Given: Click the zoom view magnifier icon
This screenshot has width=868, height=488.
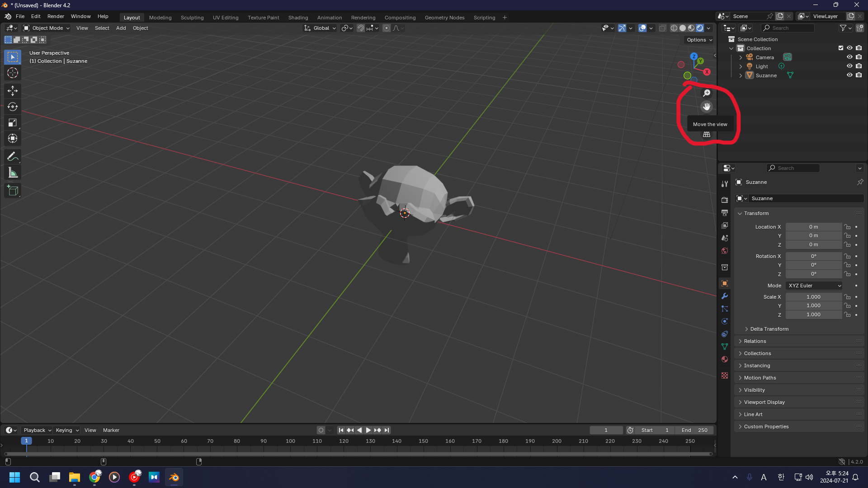Looking at the screenshot, I should [x=707, y=93].
